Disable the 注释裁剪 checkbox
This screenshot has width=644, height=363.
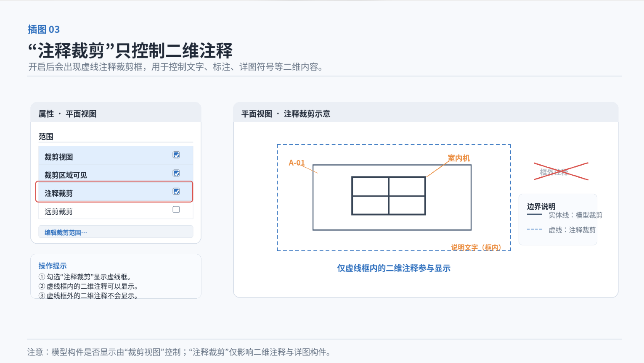pyautogui.click(x=176, y=191)
